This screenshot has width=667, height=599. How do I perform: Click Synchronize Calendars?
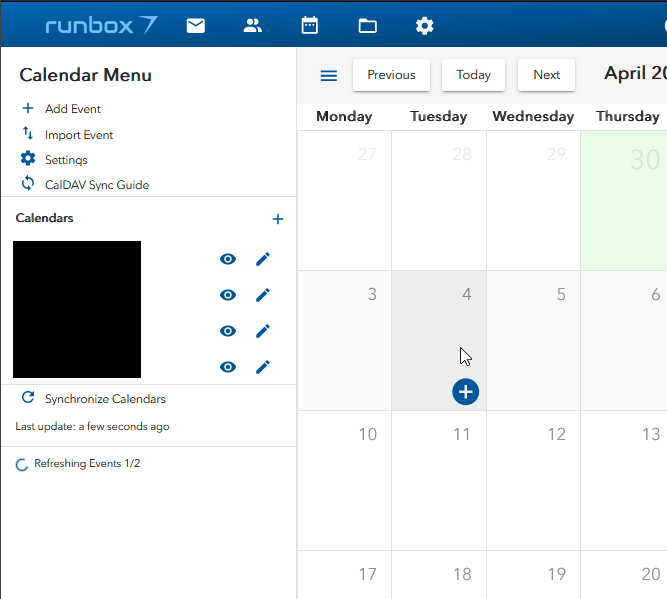pyautogui.click(x=105, y=399)
